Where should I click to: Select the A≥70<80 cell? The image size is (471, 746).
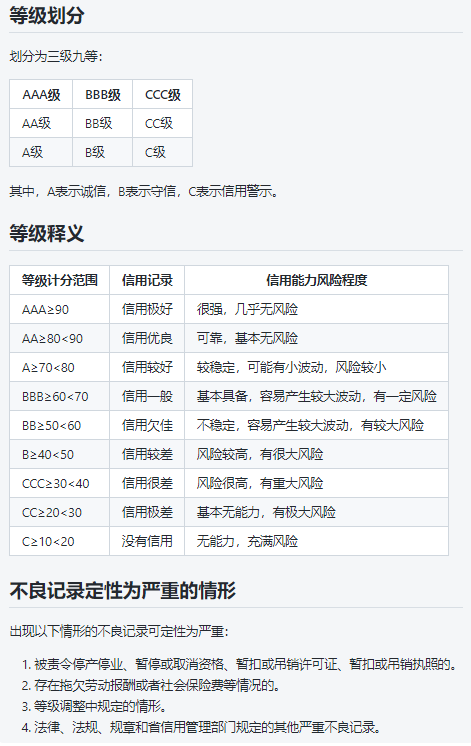point(59,367)
